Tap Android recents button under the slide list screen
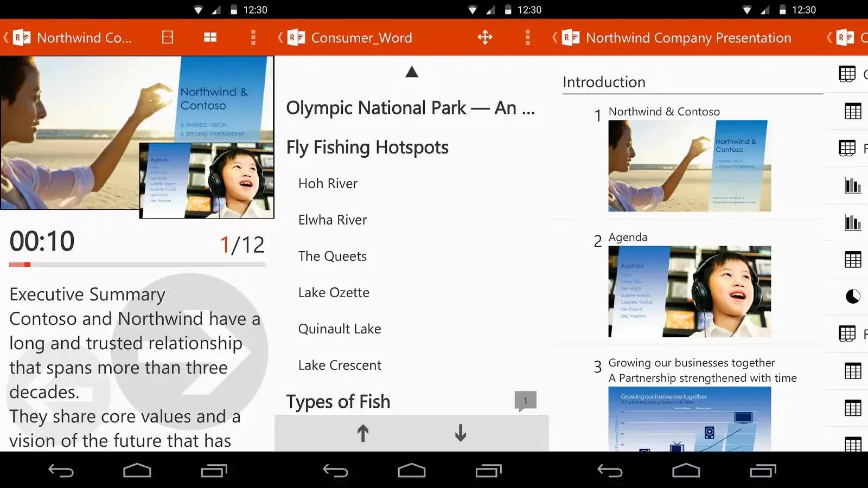The width and height of the screenshot is (868, 488). (763, 471)
